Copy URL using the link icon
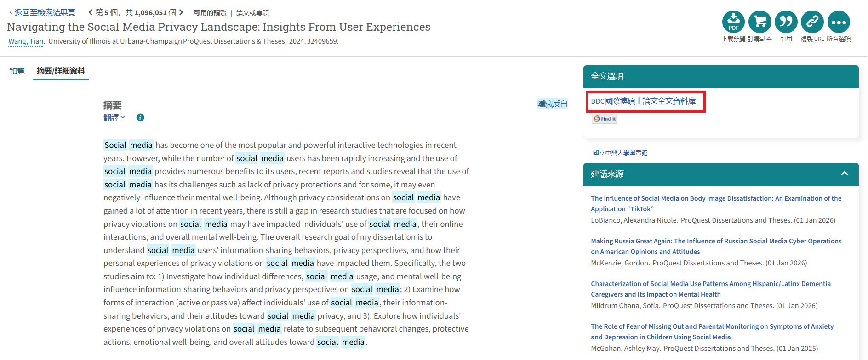Viewport: 868px width, 360px height. click(x=812, y=22)
